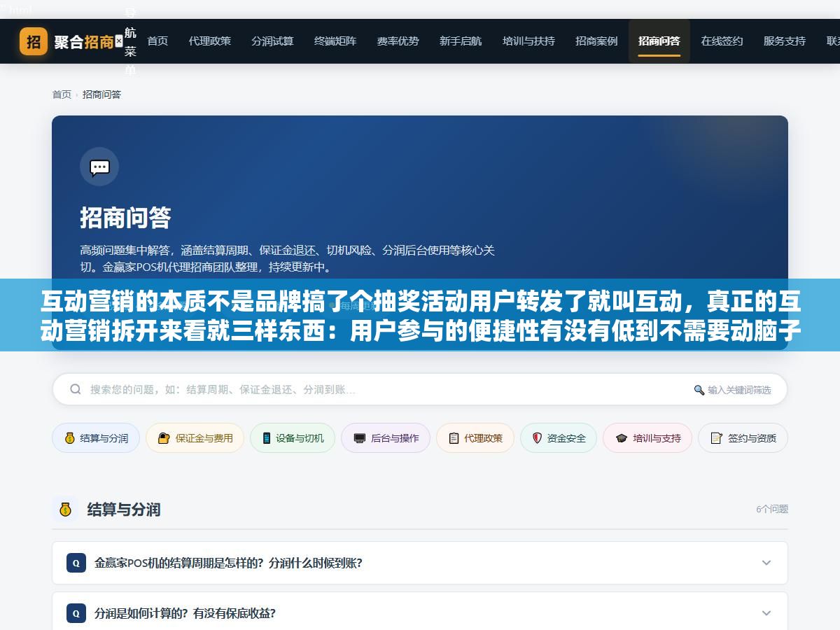
Task: Open the 首页 navigation item
Action: (x=157, y=41)
